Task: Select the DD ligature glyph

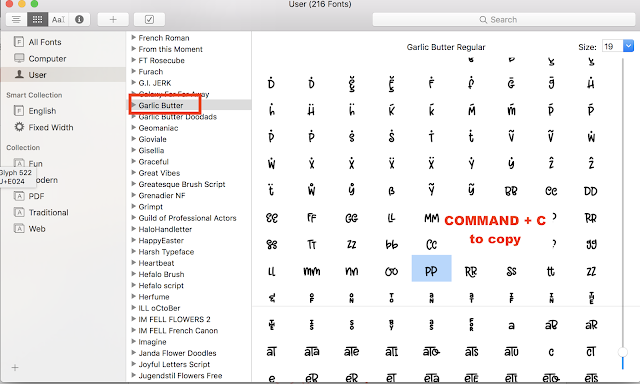Action: click(591, 191)
